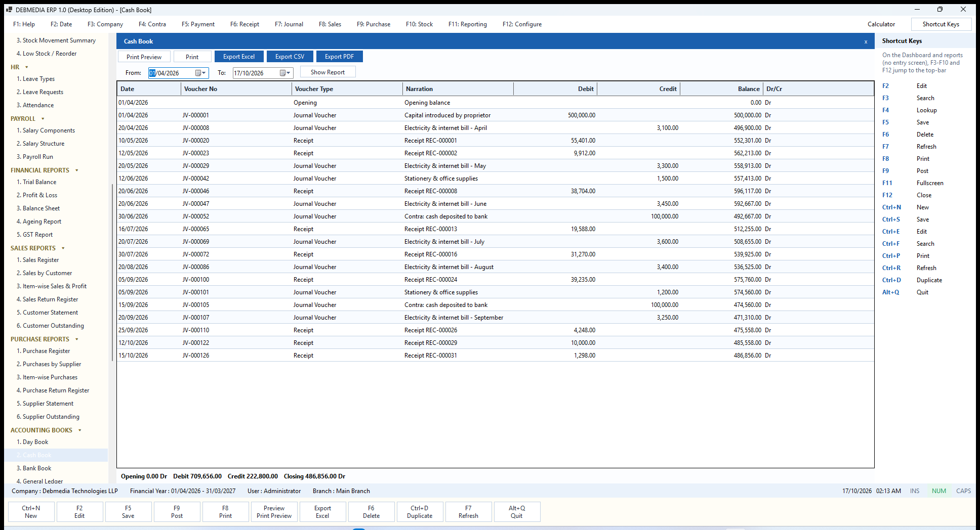The height and width of the screenshot is (530, 980).
Task: Open From date dropdown arrow
Action: 204,73
